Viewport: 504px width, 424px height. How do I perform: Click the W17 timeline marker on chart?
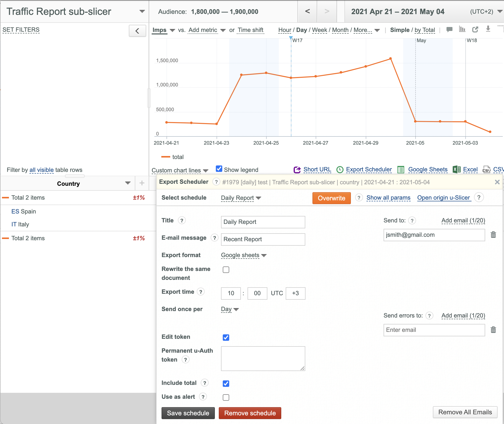click(297, 40)
